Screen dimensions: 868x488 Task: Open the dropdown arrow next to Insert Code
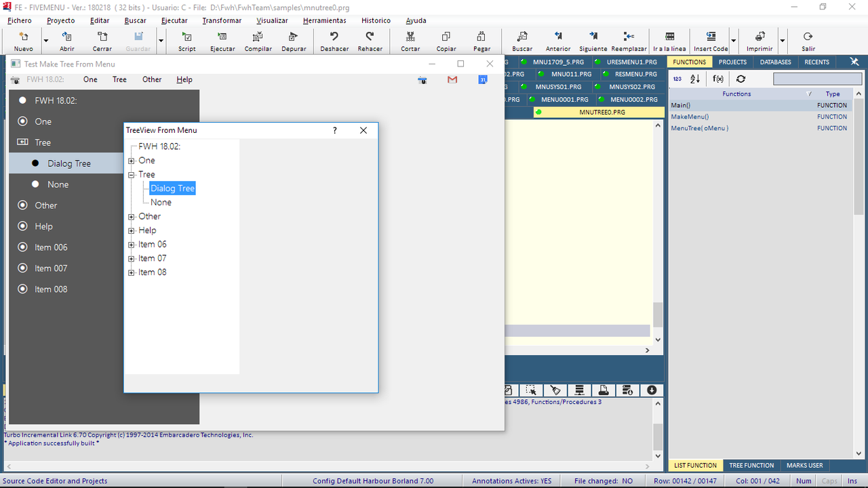[734, 41]
